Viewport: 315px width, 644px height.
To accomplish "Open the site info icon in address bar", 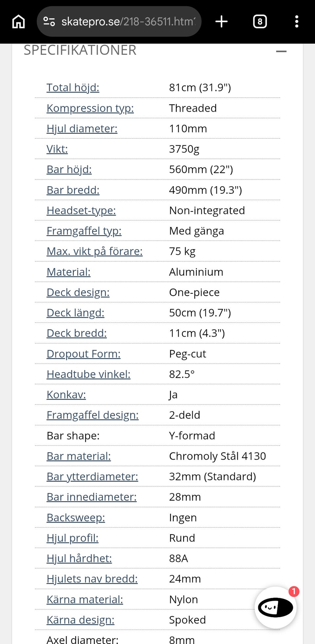I will (x=49, y=22).
